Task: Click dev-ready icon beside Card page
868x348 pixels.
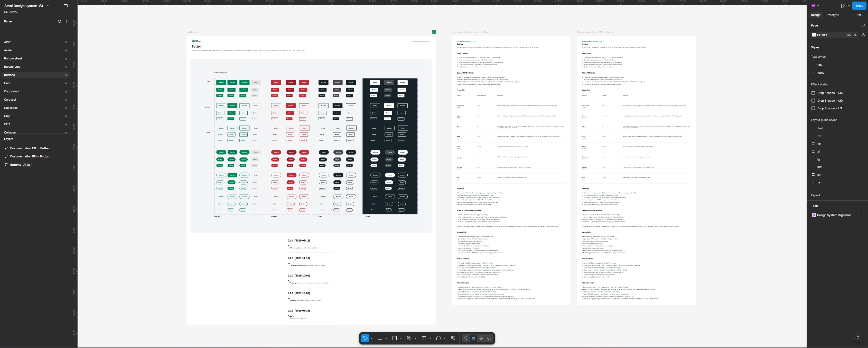Action: 67,83
